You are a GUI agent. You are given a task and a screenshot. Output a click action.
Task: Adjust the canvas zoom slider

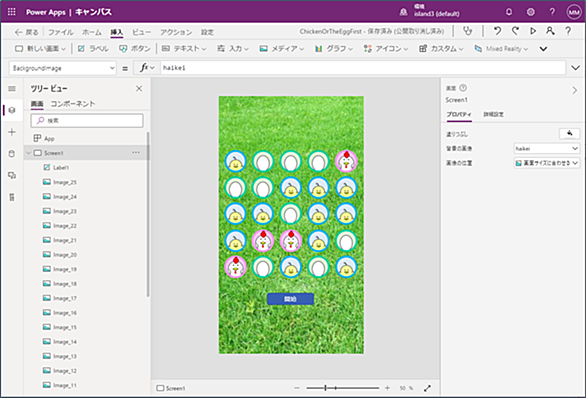[x=342, y=388]
